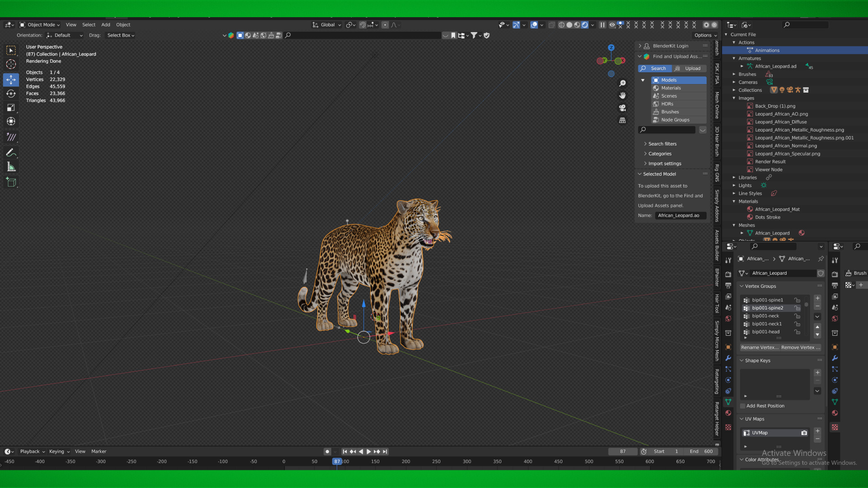Expand the Libraries entry in outliner
This screenshot has height=488, width=868.
click(x=734, y=178)
